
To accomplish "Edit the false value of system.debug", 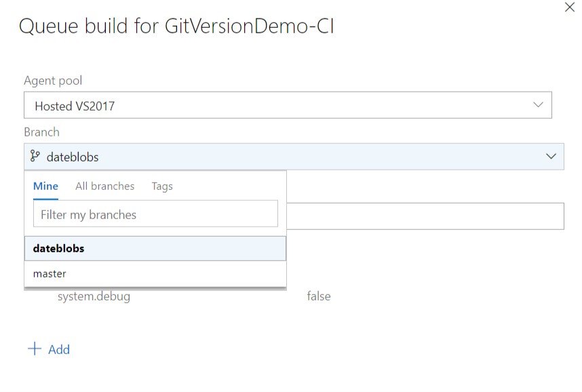I will click(x=318, y=296).
